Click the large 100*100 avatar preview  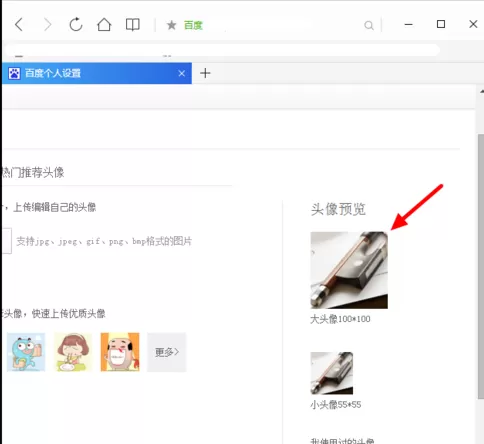(349, 270)
